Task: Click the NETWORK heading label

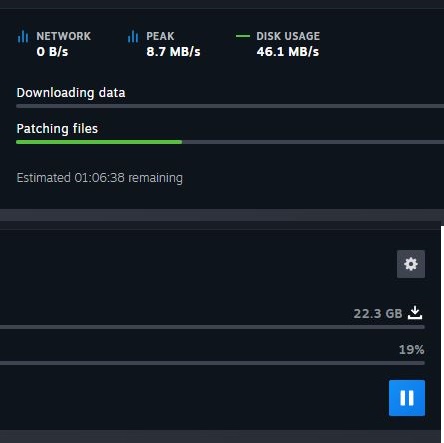Action: point(64,36)
